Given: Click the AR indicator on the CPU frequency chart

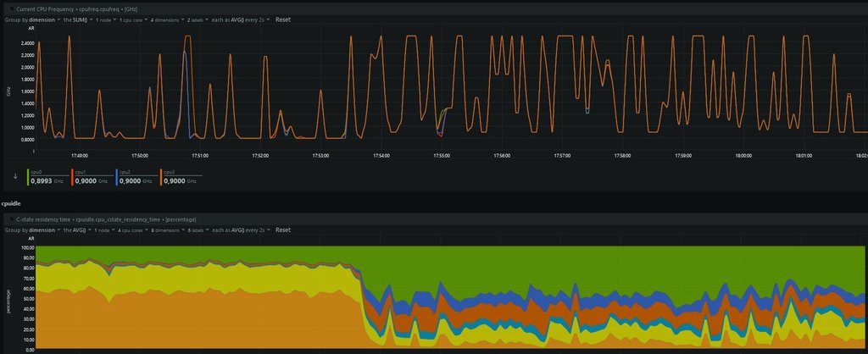Looking at the screenshot, I should point(31,29).
